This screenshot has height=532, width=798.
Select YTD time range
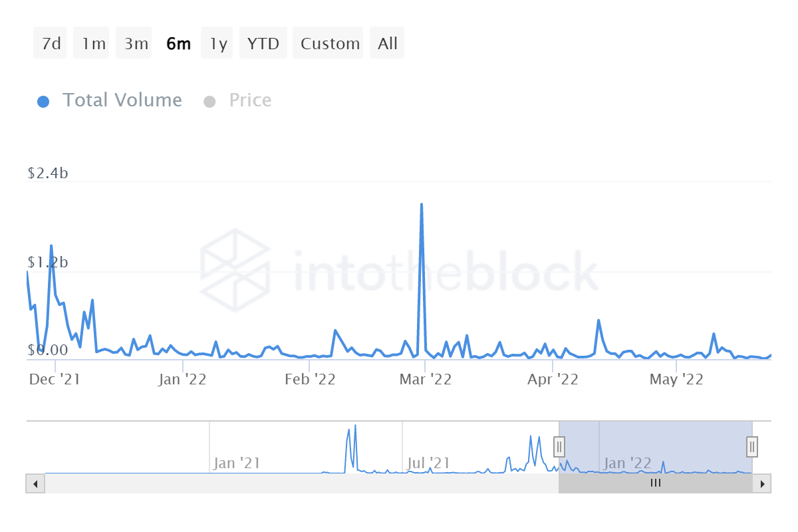pyautogui.click(x=263, y=44)
